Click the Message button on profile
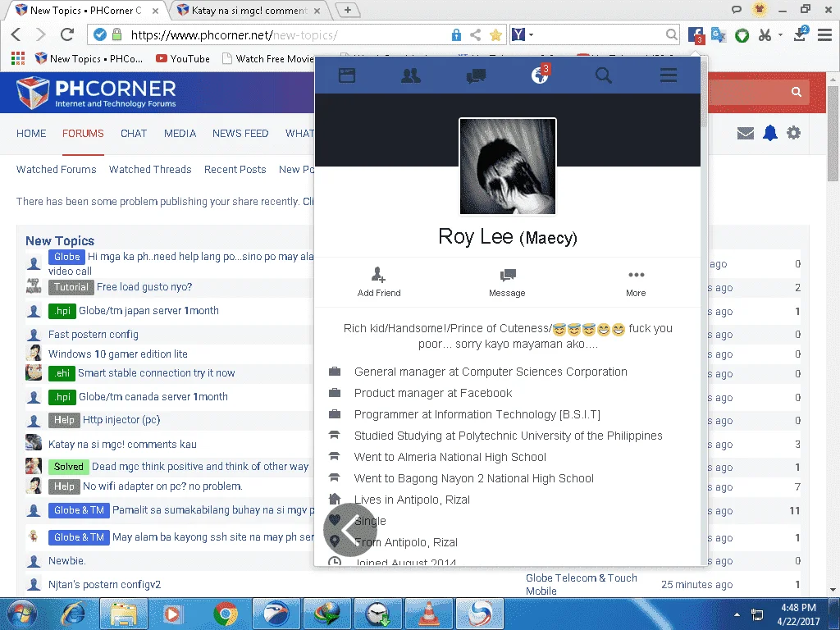The image size is (840, 630). pos(507,283)
